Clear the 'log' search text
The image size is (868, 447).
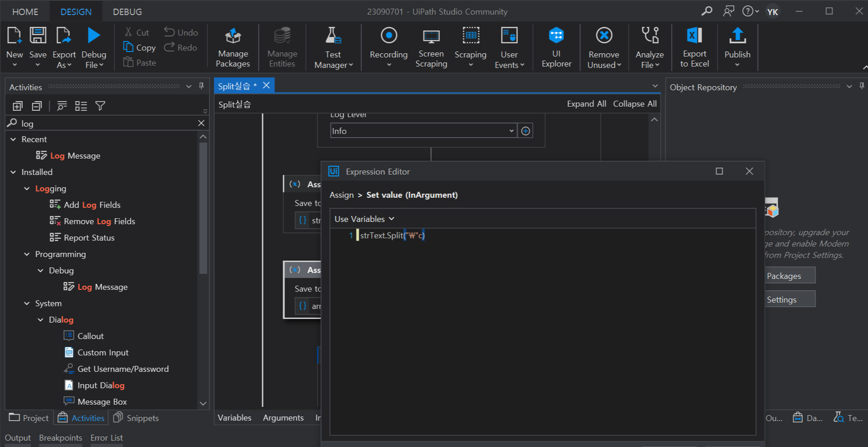[201, 123]
